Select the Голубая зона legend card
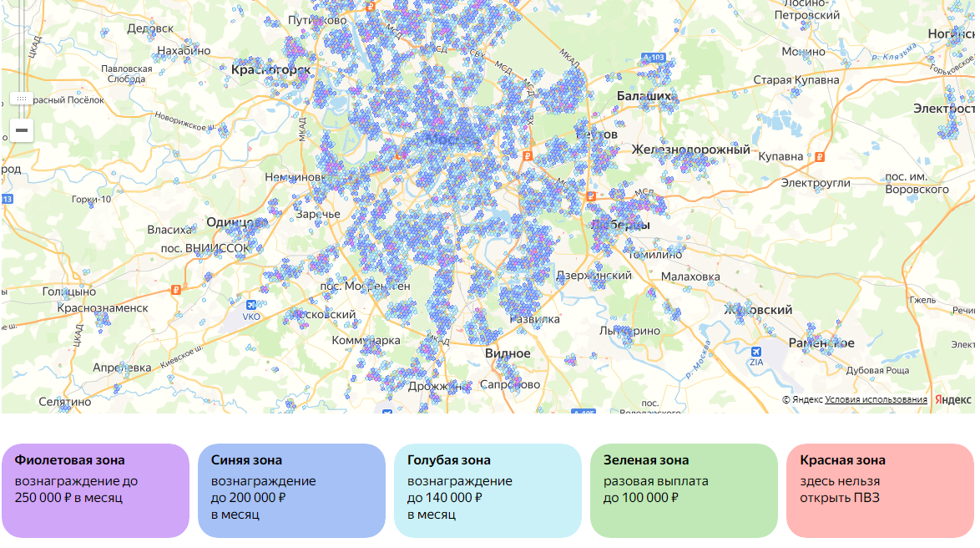Screen dimensions: 980x548 pyautogui.click(x=488, y=491)
